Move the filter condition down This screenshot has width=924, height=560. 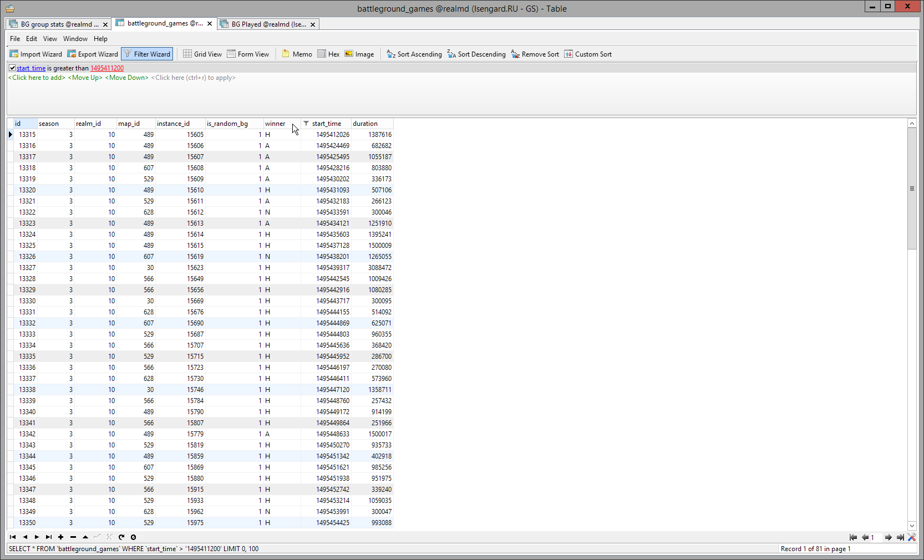[x=126, y=78]
